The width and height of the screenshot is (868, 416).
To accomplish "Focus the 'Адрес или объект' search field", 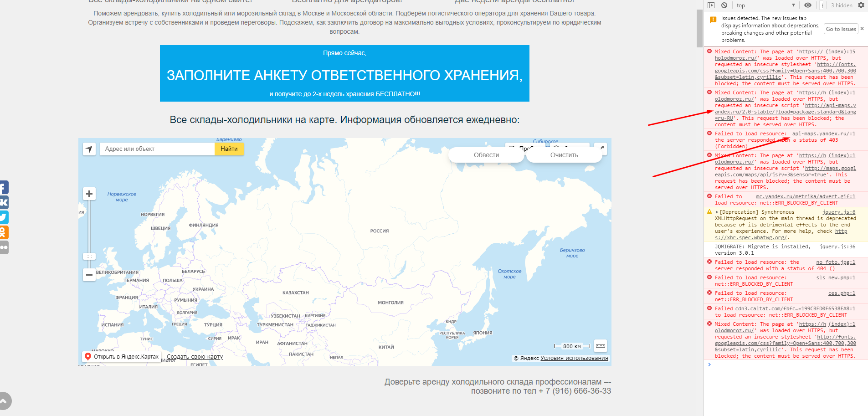I will [x=157, y=149].
